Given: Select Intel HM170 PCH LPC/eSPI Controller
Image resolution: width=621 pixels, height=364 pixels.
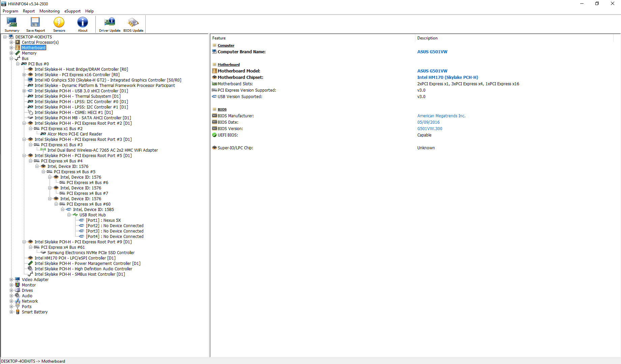Looking at the screenshot, I should click(75, 258).
